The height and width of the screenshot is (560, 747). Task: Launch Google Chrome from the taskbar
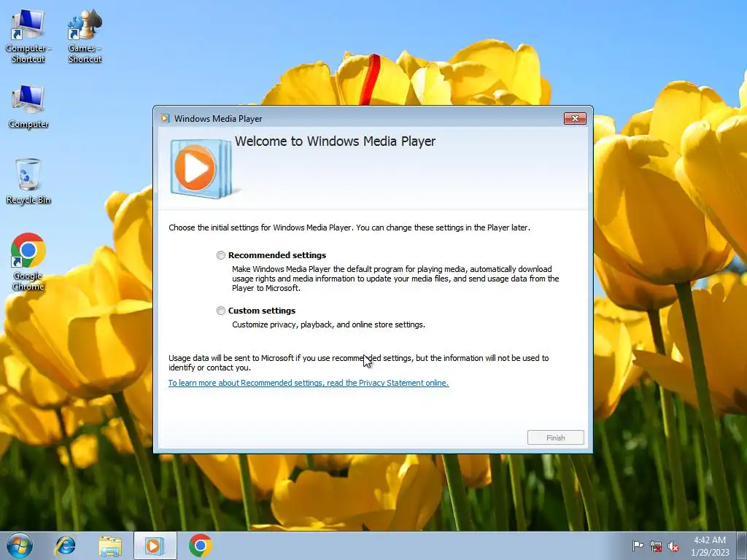coord(200,545)
